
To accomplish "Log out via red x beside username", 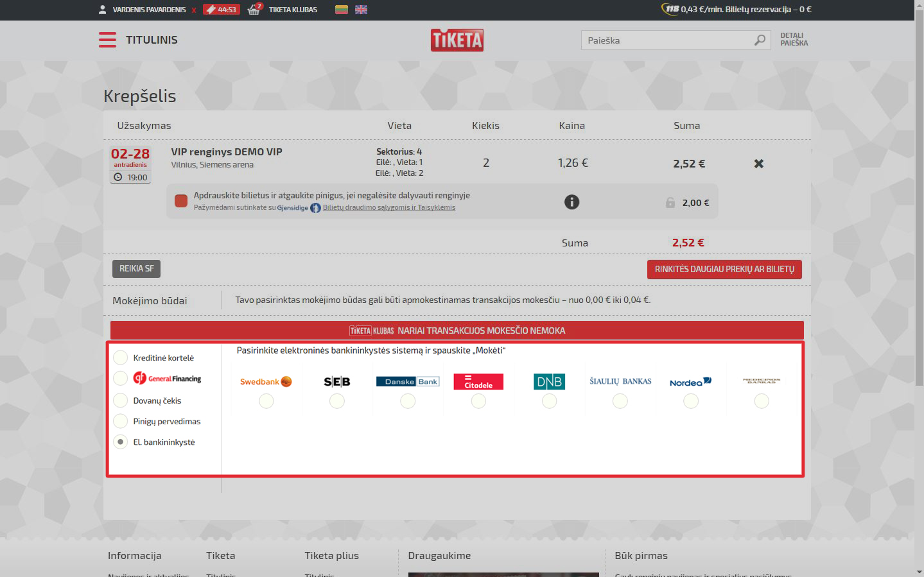I will (194, 10).
